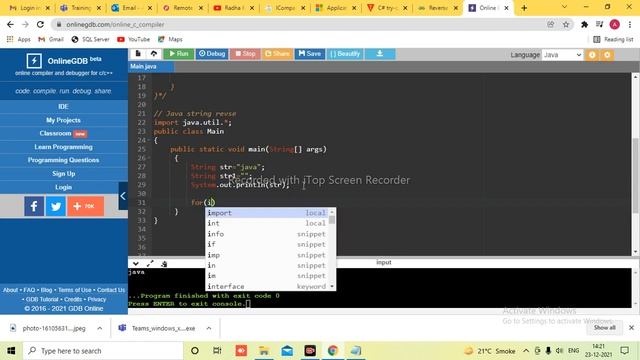The width and height of the screenshot is (640, 360).
Task: Share the code using Share button
Action: tap(278, 54)
